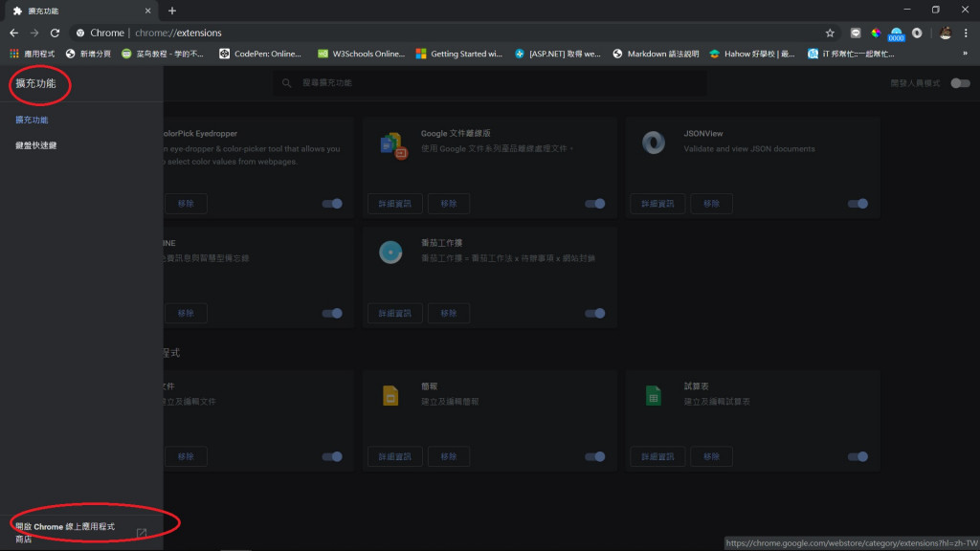Open 詳細資訊 for 簡報
The height and width of the screenshot is (551, 980).
click(x=395, y=456)
